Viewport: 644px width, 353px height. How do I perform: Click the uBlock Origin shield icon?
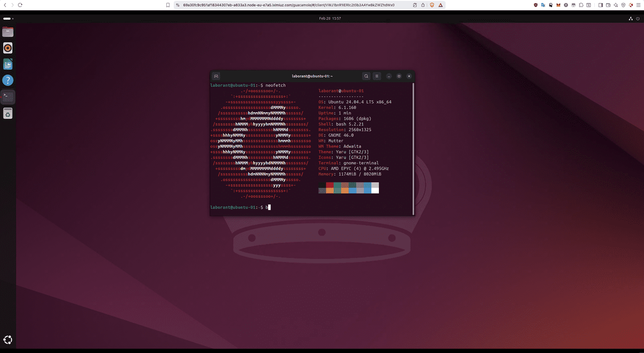tap(536, 5)
